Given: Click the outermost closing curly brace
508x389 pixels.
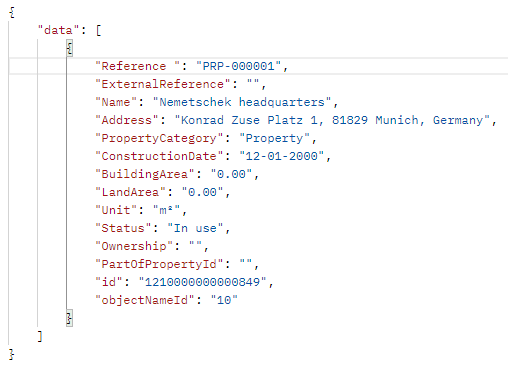Looking at the screenshot, I should [x=12, y=354].
